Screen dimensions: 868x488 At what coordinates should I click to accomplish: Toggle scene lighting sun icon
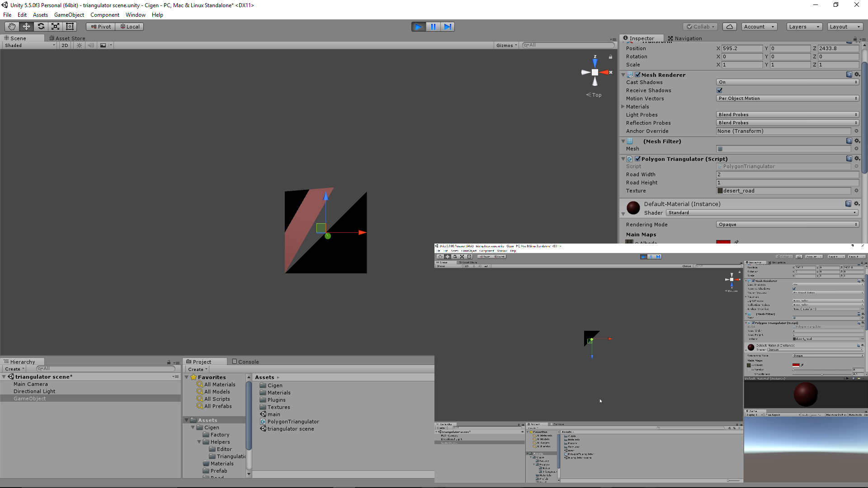pyautogui.click(x=79, y=45)
